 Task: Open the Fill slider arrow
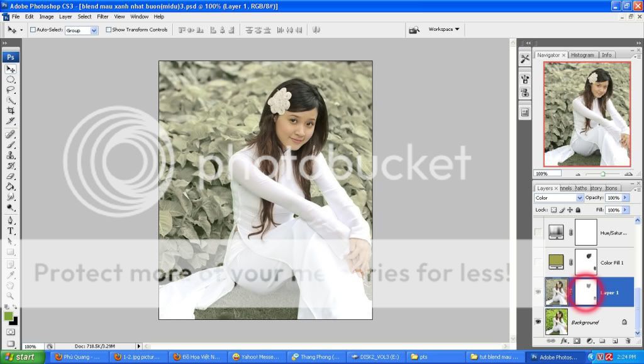(x=626, y=210)
